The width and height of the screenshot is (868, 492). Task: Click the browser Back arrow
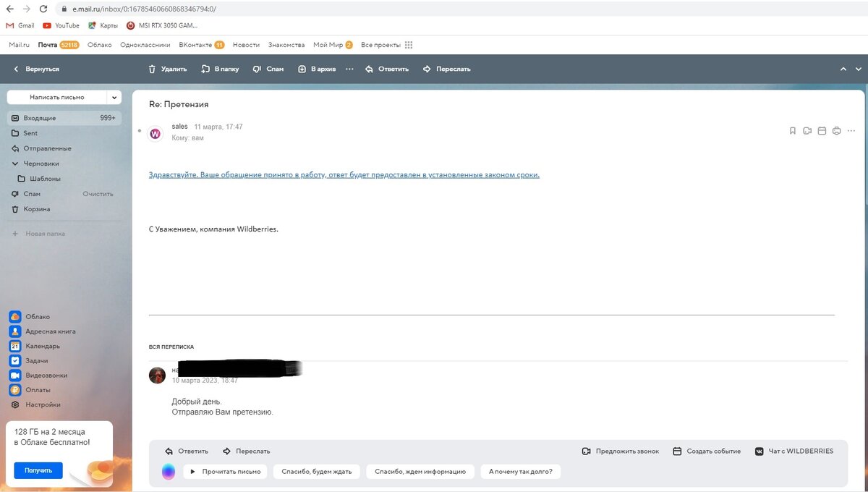[9, 9]
